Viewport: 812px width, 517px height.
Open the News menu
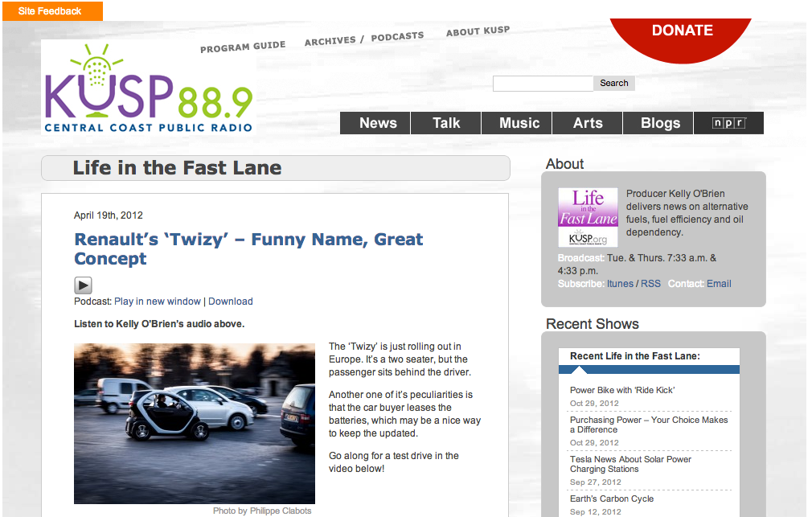375,123
